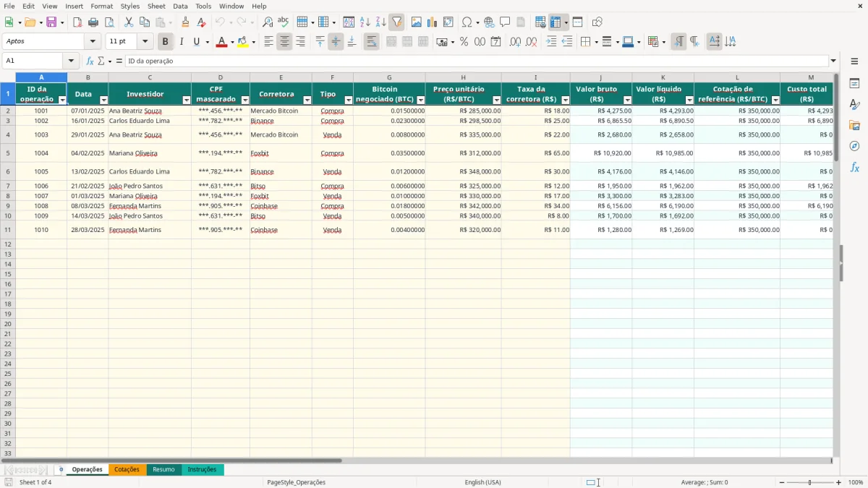Print the spreadsheet
The width and height of the screenshot is (868, 488).
click(x=93, y=22)
